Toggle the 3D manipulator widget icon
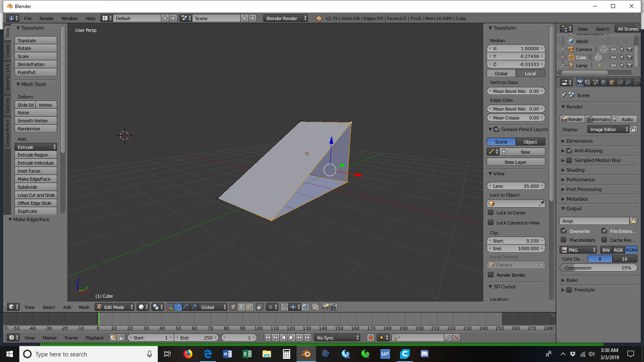Viewport: 644px width, 362px height. [170, 307]
